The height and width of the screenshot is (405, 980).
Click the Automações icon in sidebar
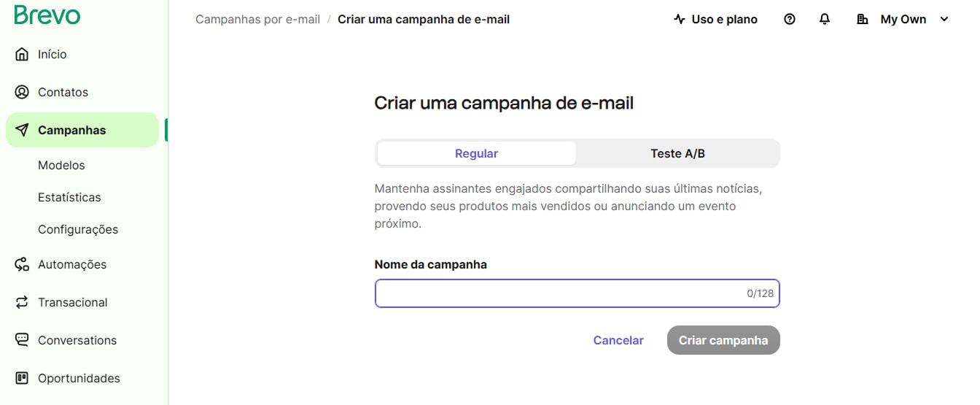(22, 264)
